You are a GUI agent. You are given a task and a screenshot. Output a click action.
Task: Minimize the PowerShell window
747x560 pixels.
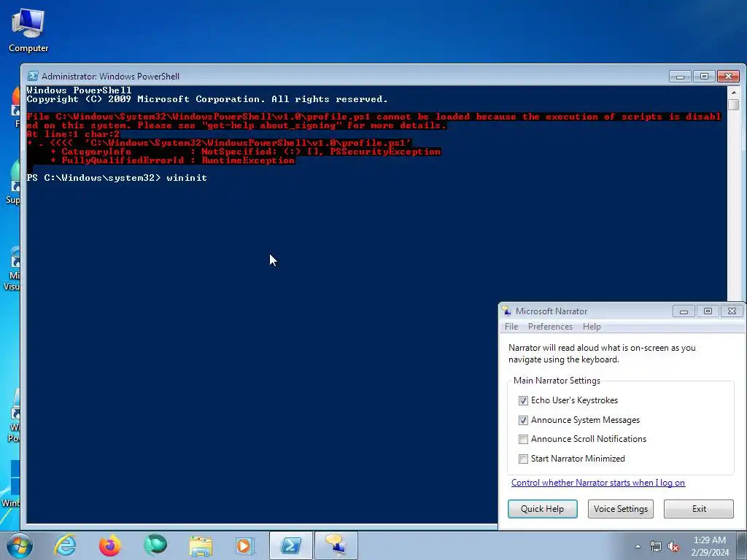click(680, 76)
